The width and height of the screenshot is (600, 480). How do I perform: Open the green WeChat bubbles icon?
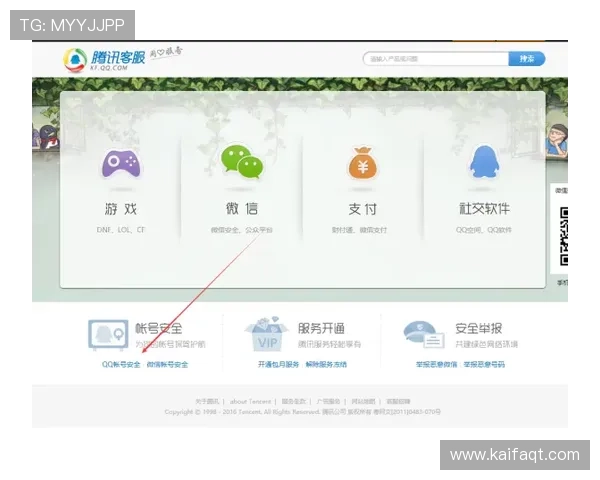click(x=242, y=162)
